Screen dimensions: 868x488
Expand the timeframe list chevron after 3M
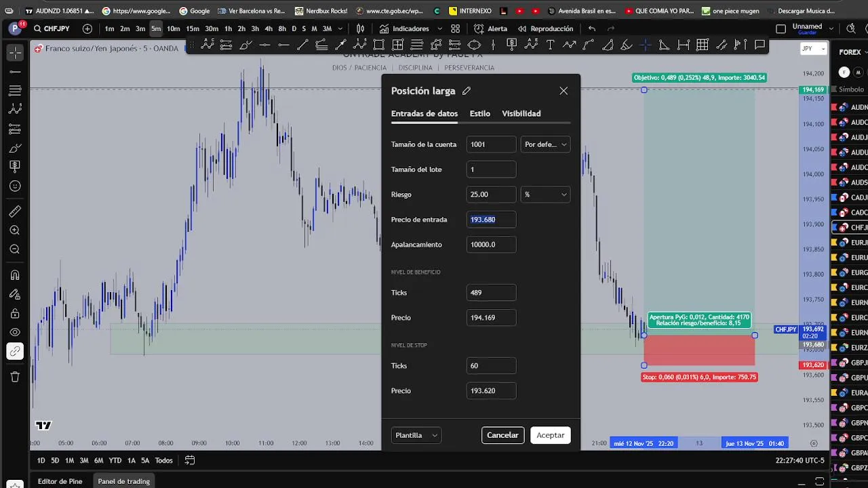(341, 28)
